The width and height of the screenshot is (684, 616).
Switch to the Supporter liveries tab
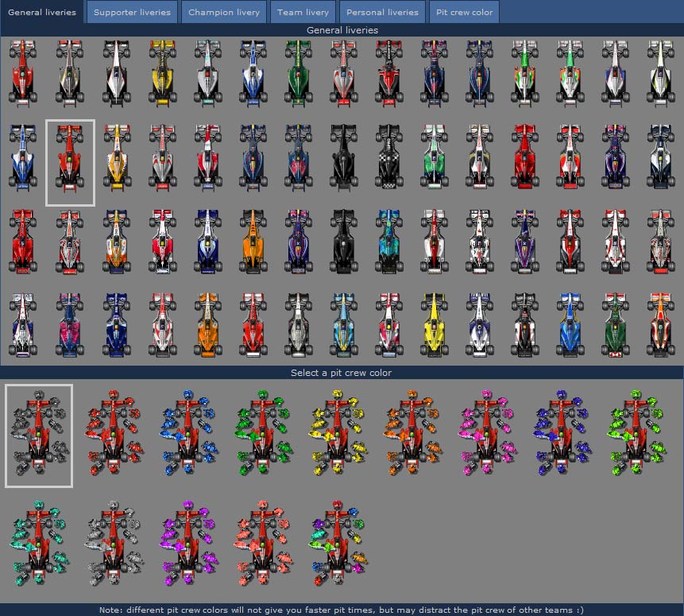(x=132, y=12)
